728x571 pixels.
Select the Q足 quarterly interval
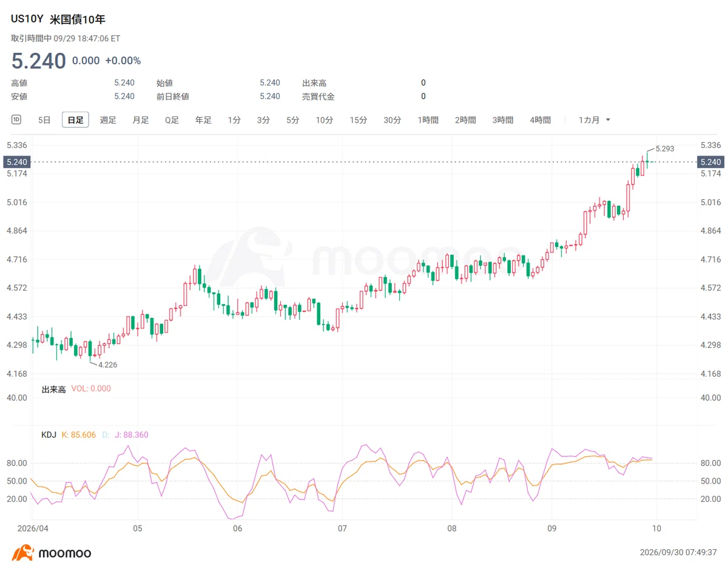(172, 120)
